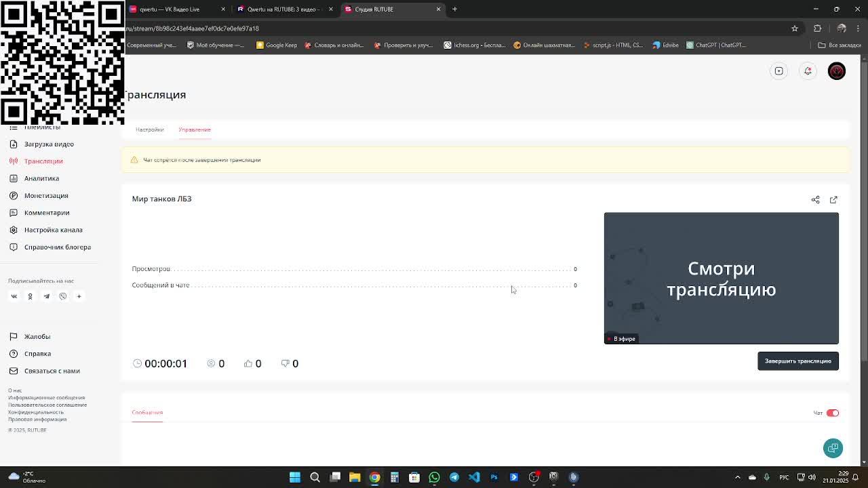Viewport: 868px width, 488px height.
Task: Open the share icon for the stream
Action: [x=815, y=200]
